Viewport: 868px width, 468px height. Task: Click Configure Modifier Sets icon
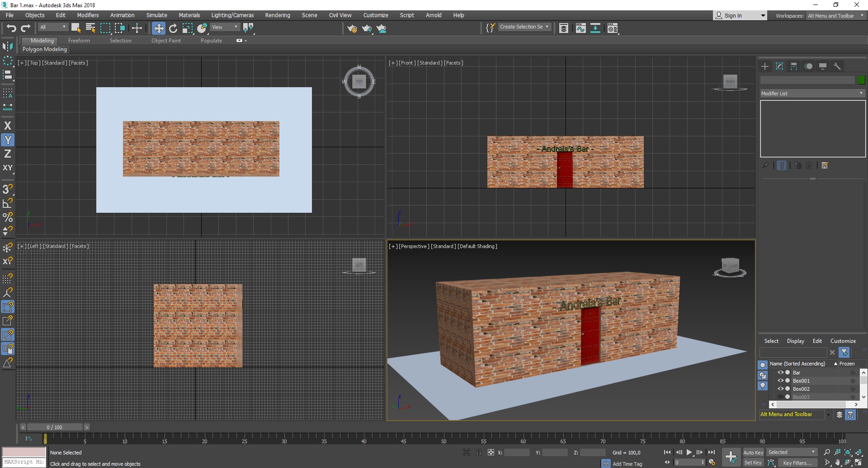tap(825, 165)
